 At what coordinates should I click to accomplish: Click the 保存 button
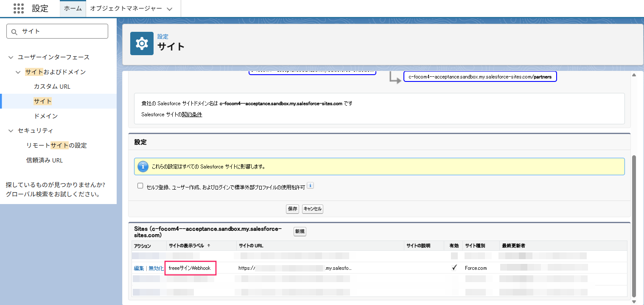click(292, 209)
